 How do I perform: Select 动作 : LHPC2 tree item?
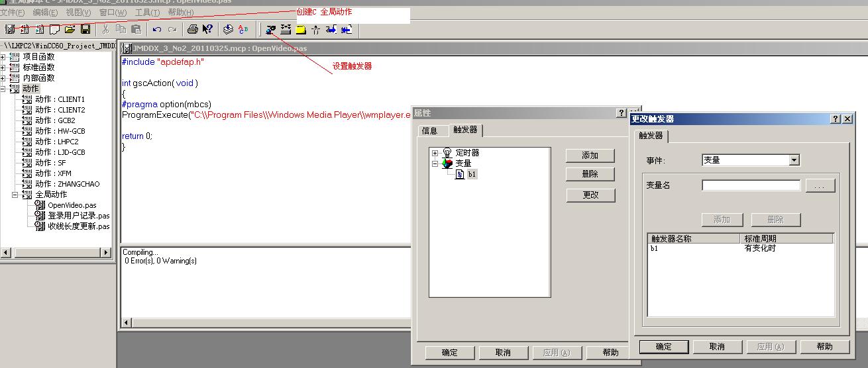(57, 142)
